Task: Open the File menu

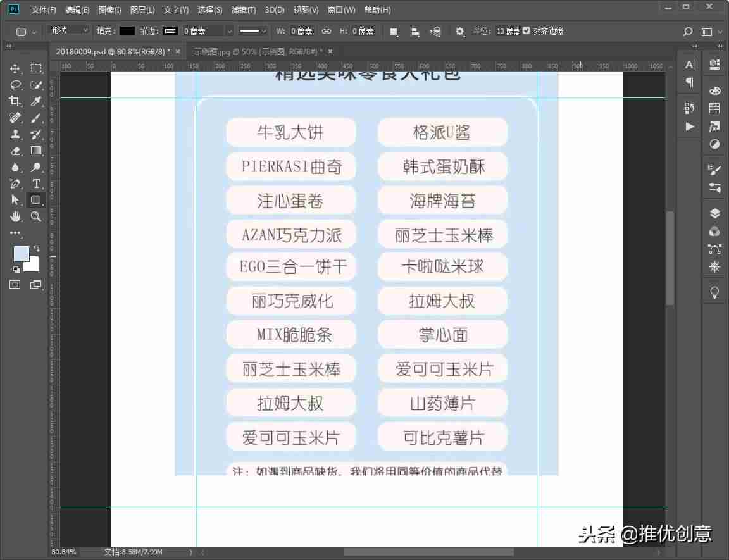Action: click(x=43, y=9)
